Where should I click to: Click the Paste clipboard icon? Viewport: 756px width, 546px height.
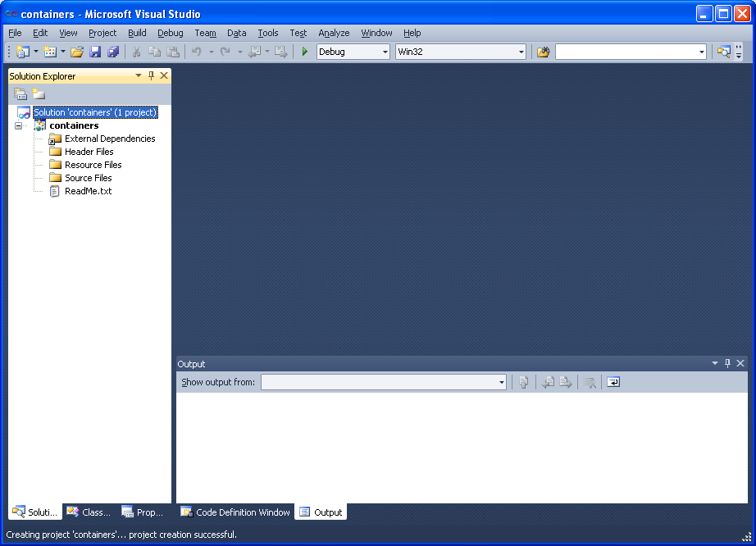click(173, 52)
